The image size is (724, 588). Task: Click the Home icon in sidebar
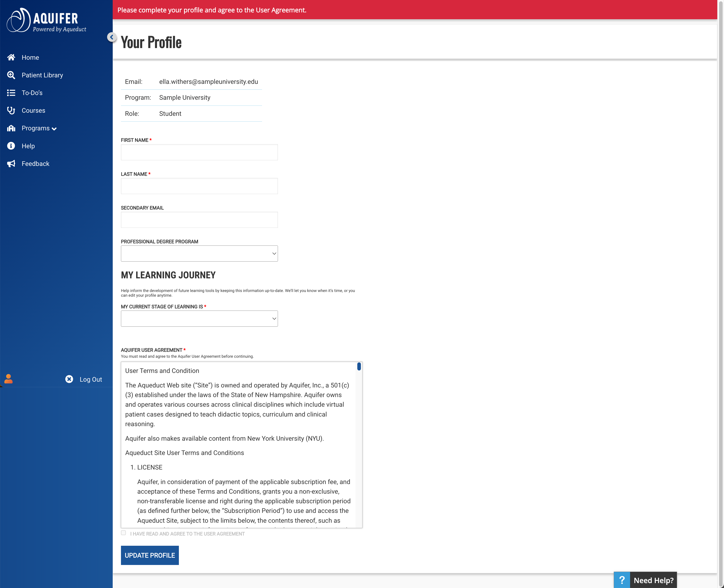point(11,57)
